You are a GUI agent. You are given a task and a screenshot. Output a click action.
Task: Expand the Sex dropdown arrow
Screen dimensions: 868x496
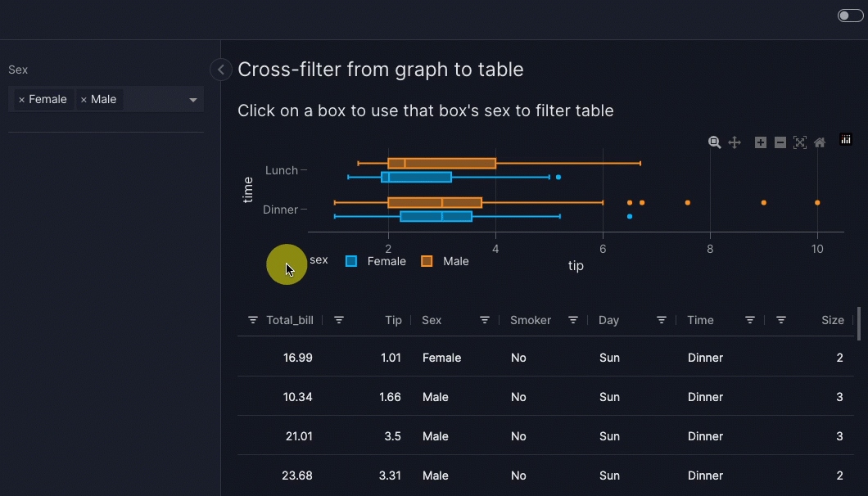(193, 100)
